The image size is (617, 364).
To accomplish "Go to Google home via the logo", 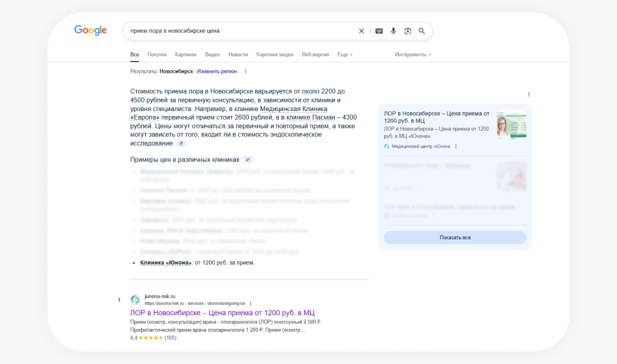I will [91, 30].
